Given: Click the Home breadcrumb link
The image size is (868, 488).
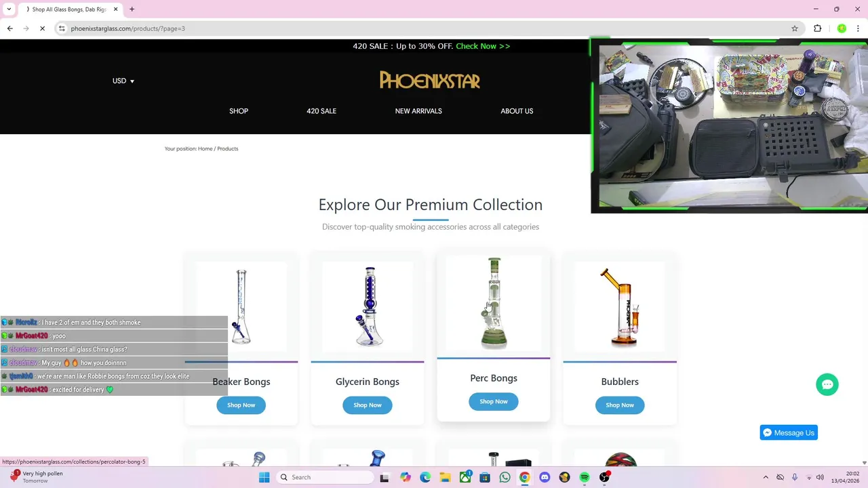Looking at the screenshot, I should (205, 148).
